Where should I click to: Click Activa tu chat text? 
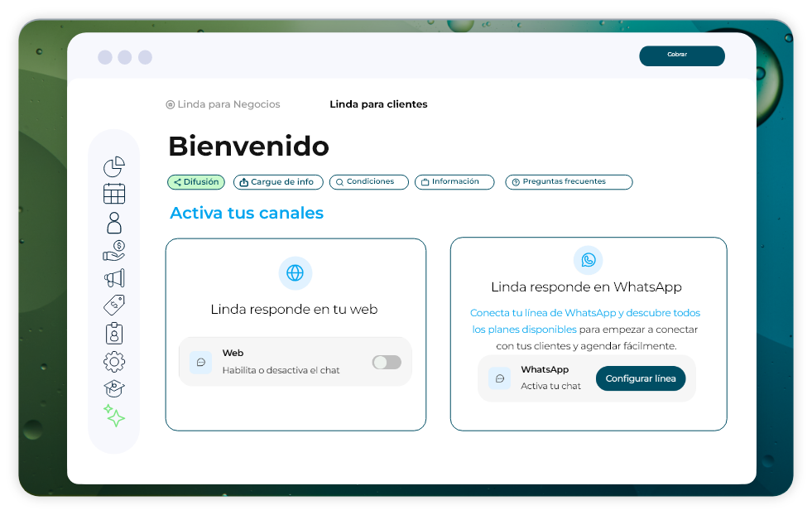tap(550, 386)
